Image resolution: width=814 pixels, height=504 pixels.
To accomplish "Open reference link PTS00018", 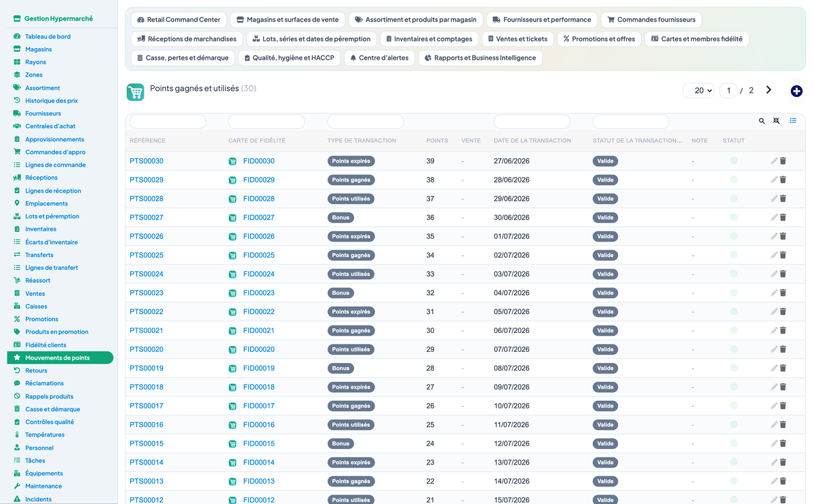I will pyautogui.click(x=147, y=387).
